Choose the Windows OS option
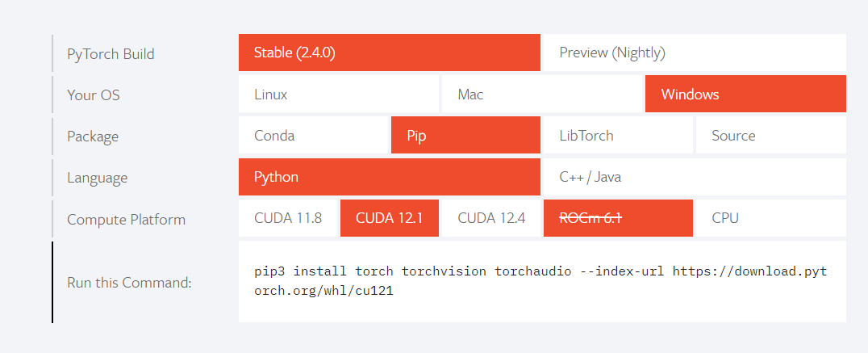This screenshot has width=868, height=353. pos(745,95)
